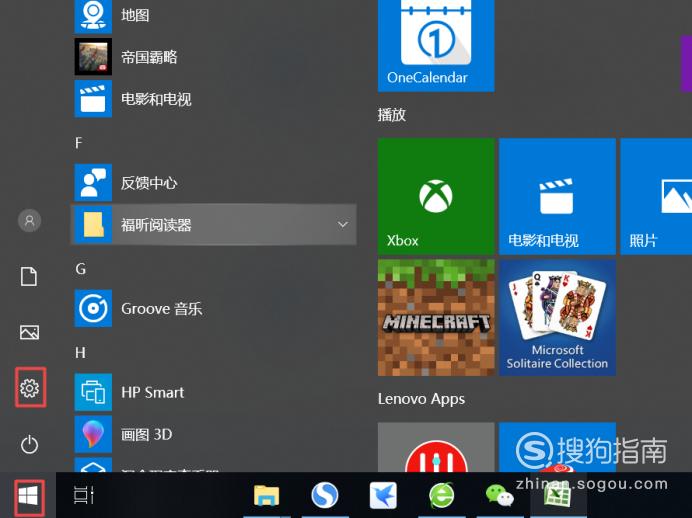This screenshot has width=692, height=518.
Task: Open the 地图 app icon
Action: coord(93,16)
